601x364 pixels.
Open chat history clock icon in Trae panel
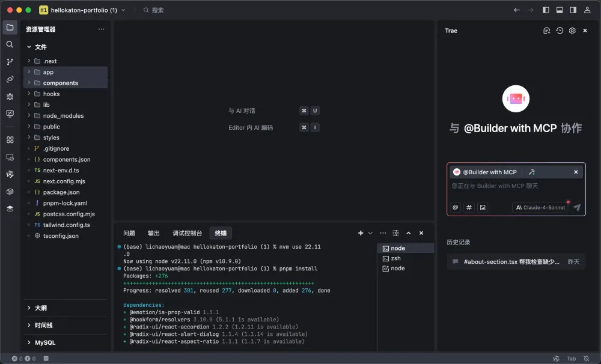pos(560,31)
